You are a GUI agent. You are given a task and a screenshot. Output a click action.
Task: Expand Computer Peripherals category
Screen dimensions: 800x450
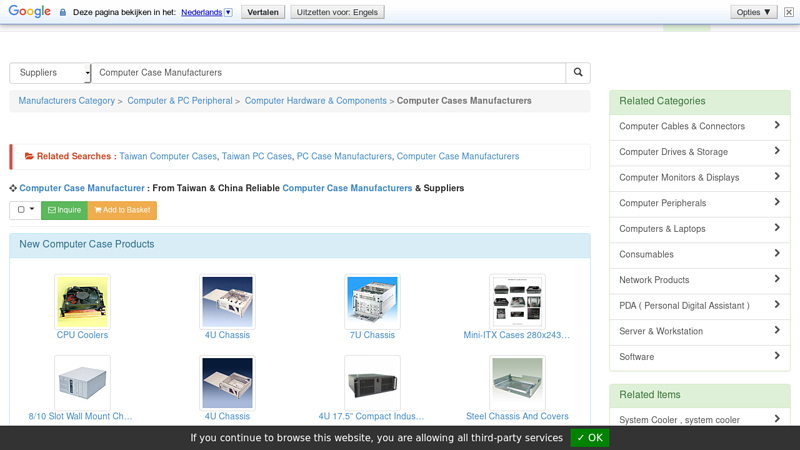click(x=699, y=203)
